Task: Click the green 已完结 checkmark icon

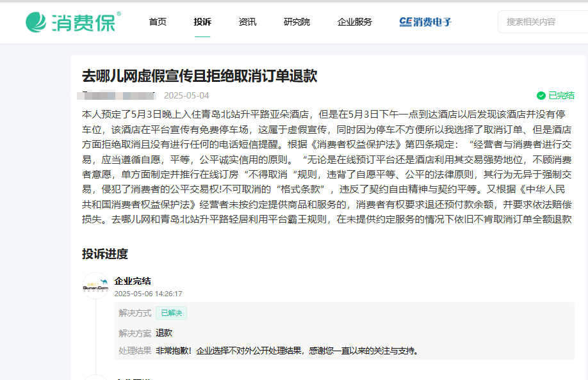Action: point(541,96)
